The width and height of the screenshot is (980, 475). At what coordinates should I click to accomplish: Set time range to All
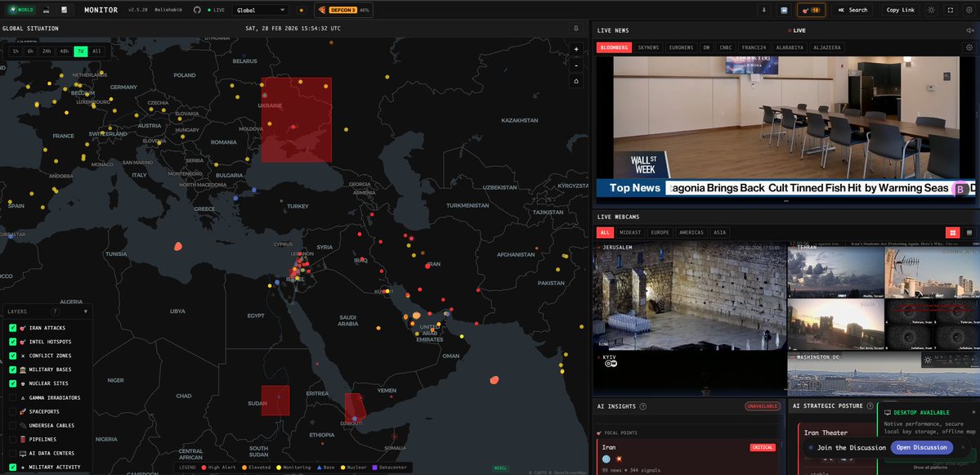[96, 52]
